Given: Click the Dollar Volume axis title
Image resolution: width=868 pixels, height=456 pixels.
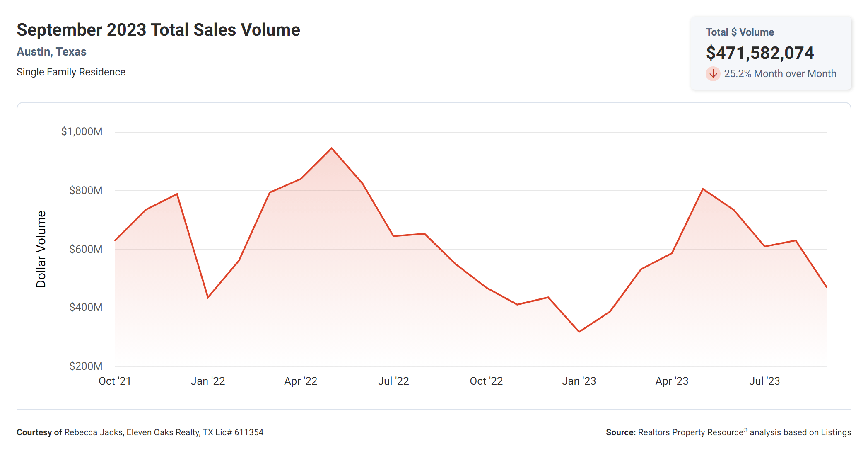Looking at the screenshot, I should click(41, 249).
